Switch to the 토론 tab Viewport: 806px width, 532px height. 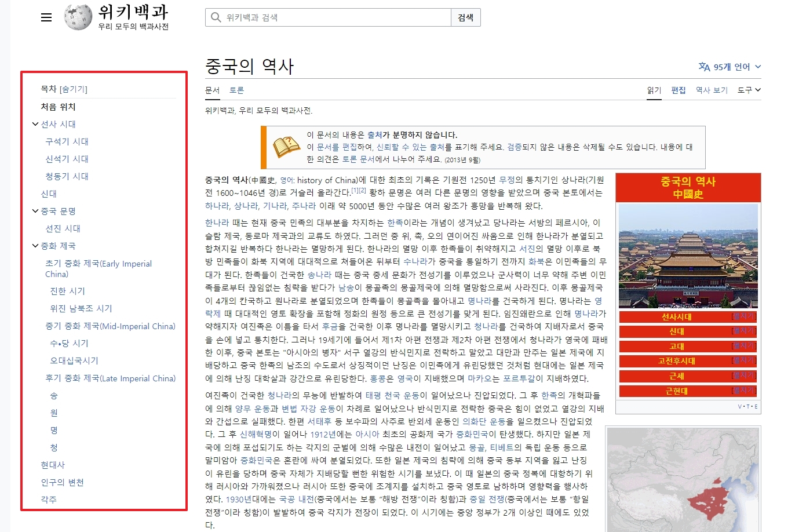tap(236, 90)
